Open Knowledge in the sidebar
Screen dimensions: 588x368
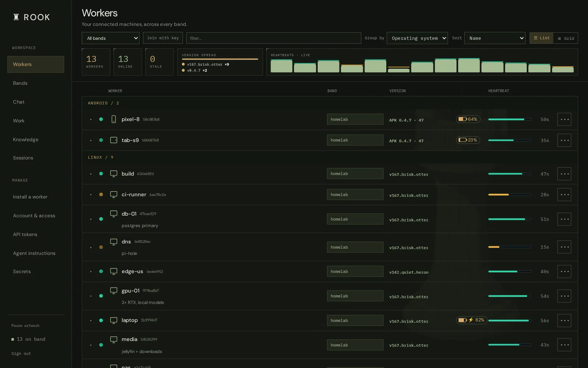tap(36, 139)
